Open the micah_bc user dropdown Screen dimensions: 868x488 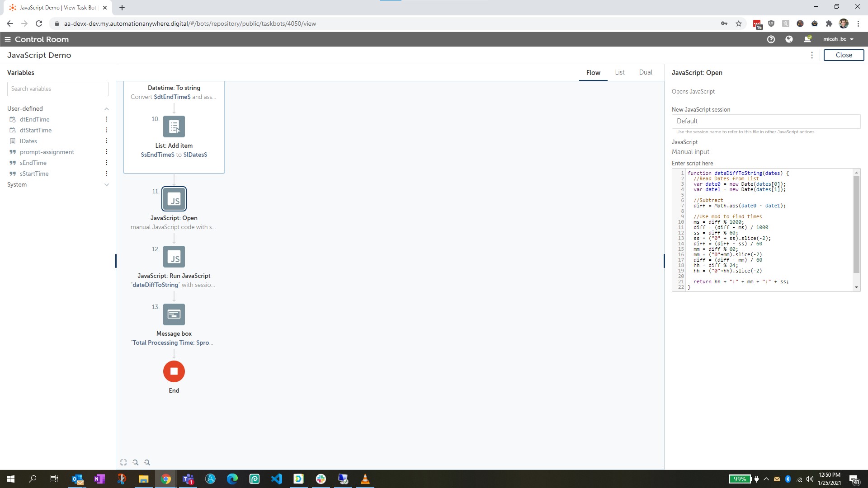(839, 39)
